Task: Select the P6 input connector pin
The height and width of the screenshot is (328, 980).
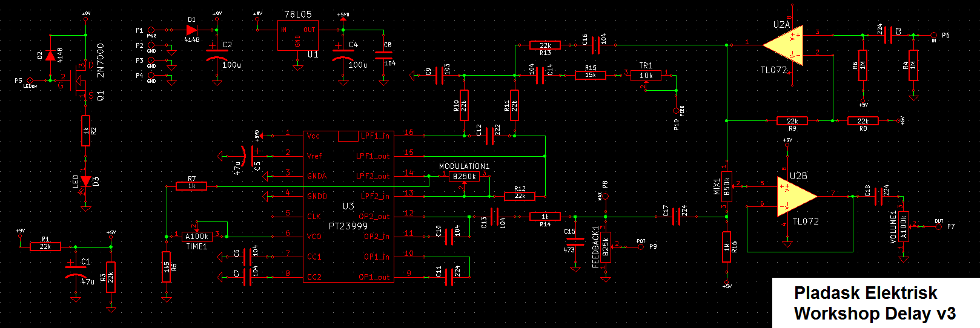Action: [933, 36]
